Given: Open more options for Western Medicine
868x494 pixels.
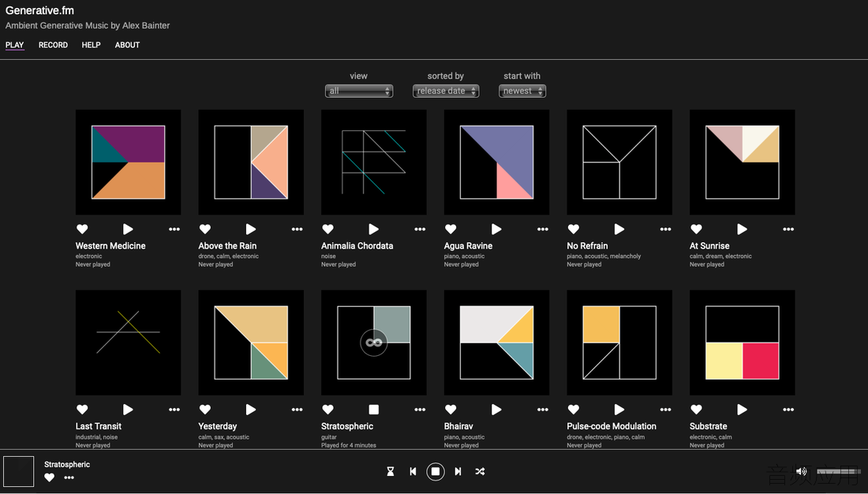Looking at the screenshot, I should tap(174, 230).
